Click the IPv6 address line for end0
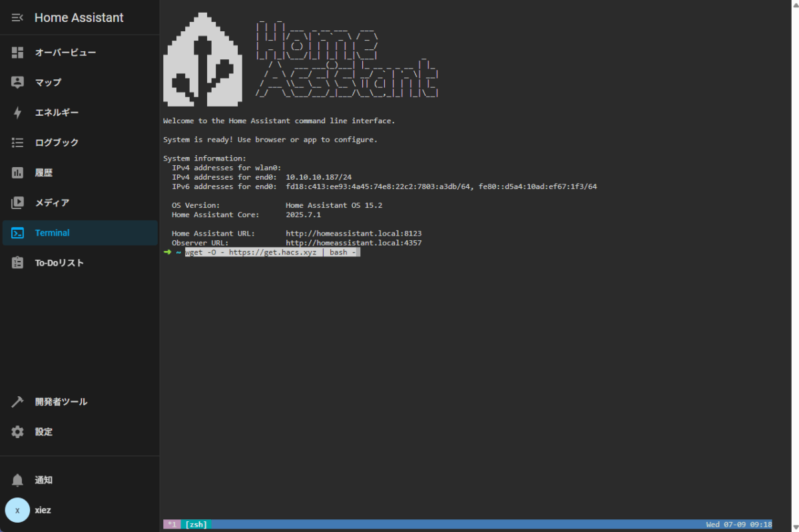This screenshot has width=799, height=532. tap(384, 186)
